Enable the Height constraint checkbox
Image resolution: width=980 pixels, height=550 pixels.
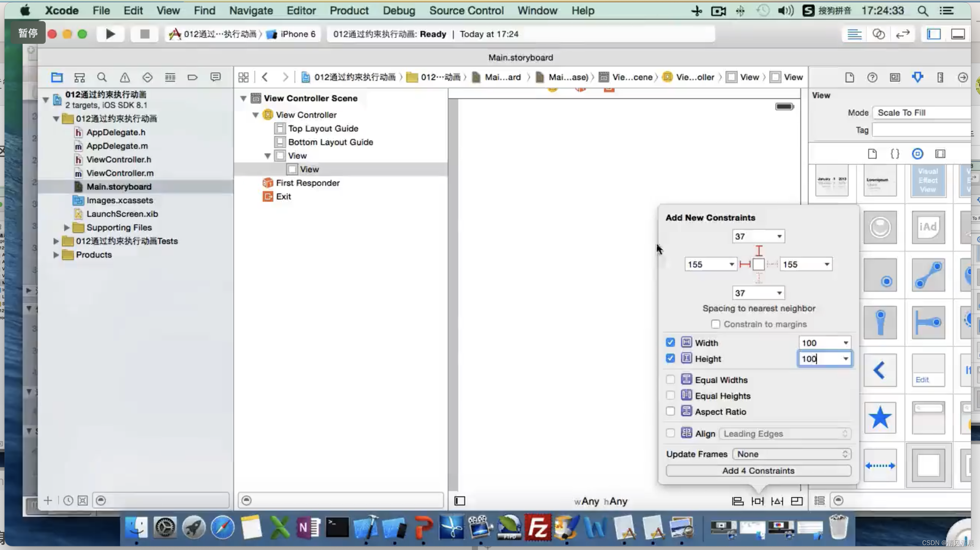click(670, 359)
